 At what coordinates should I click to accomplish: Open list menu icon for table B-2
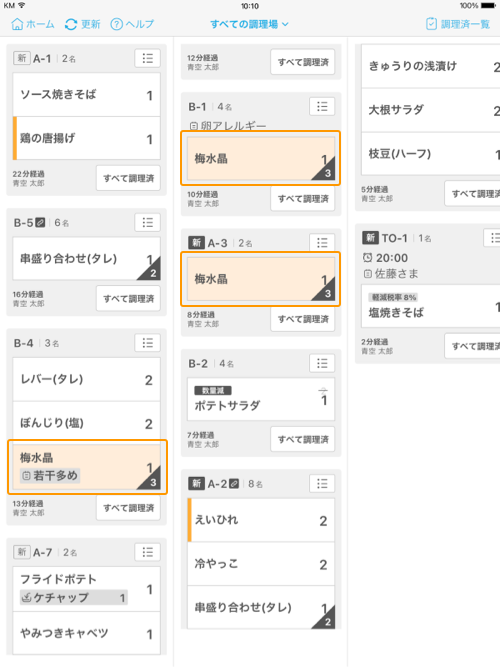[322, 363]
